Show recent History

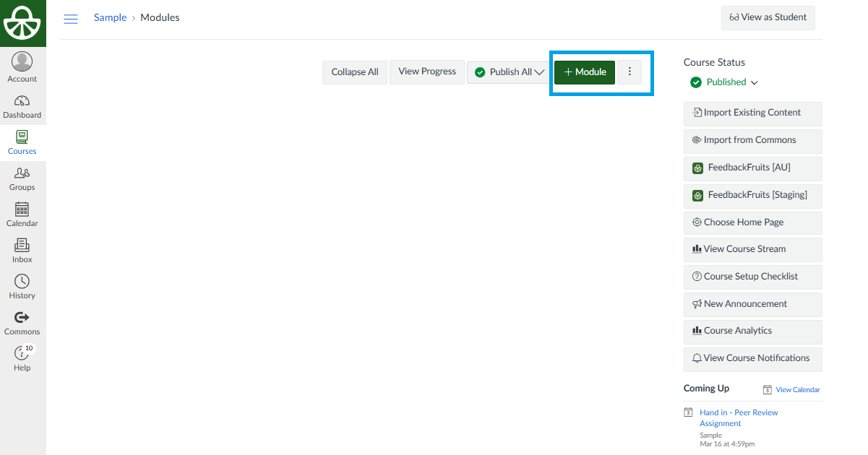[22, 287]
